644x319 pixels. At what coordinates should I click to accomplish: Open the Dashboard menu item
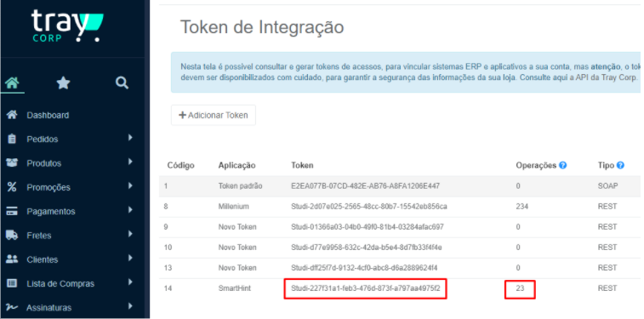[48, 116]
